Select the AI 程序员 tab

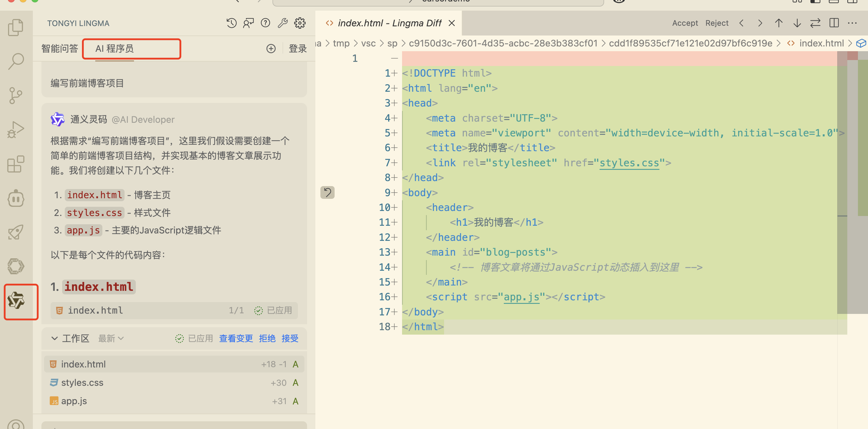[x=114, y=49]
